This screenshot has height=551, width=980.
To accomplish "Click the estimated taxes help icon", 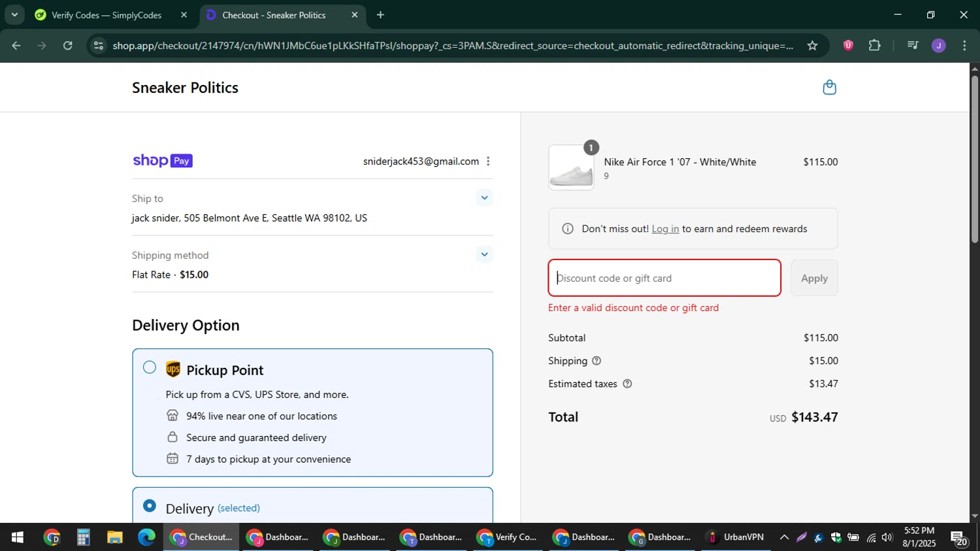I will [627, 384].
